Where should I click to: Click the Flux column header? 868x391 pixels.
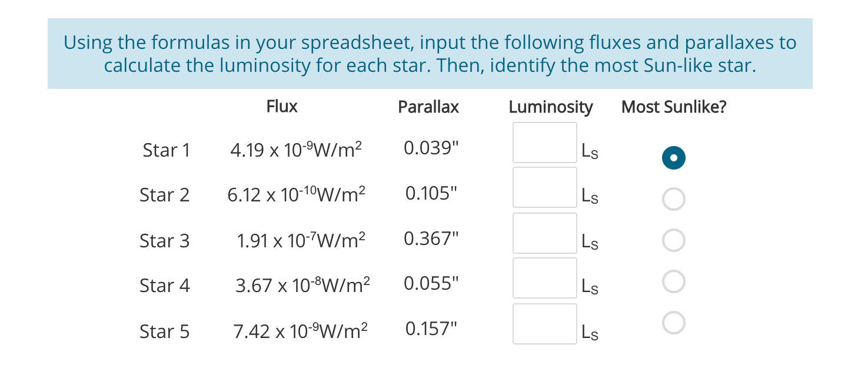pyautogui.click(x=281, y=107)
